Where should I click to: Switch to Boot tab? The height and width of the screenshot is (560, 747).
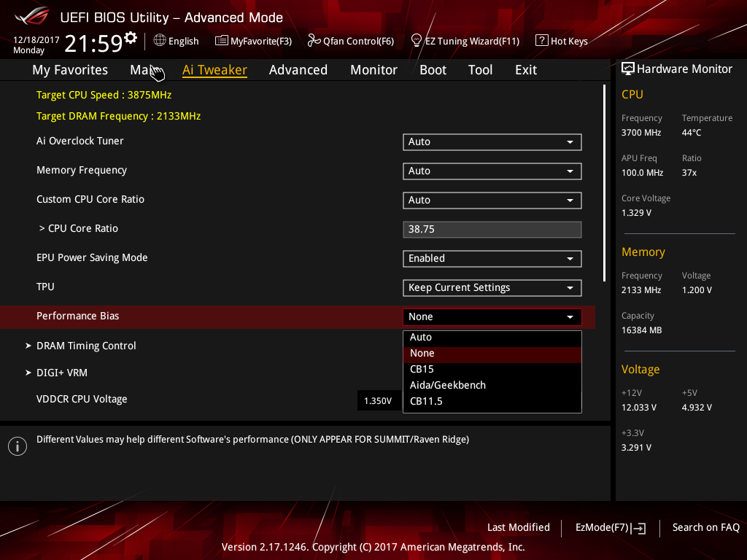click(433, 70)
